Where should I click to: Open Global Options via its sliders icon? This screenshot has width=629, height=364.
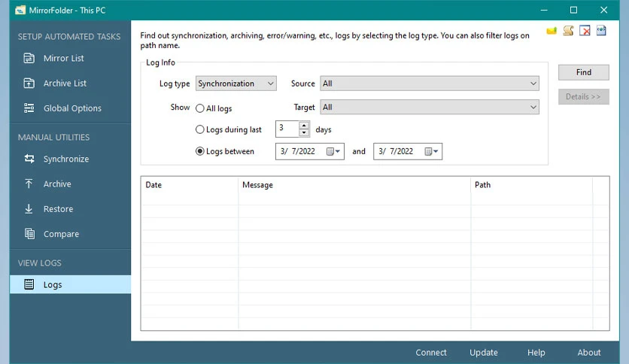pyautogui.click(x=29, y=108)
